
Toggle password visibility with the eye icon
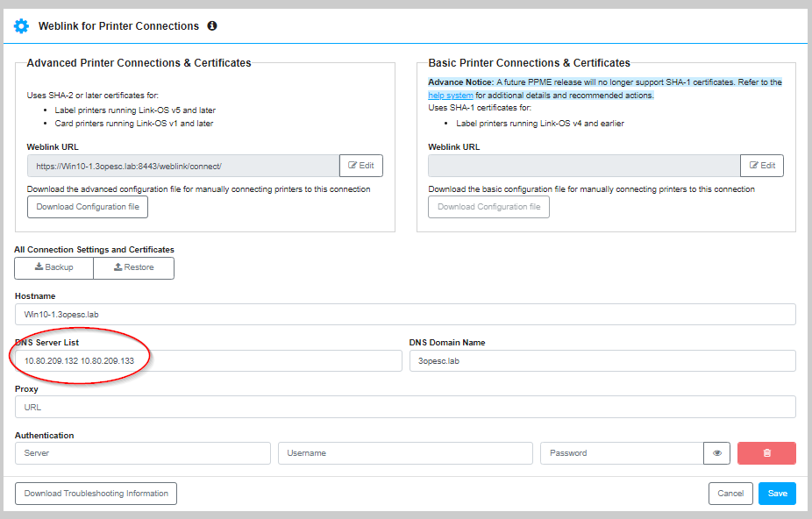716,452
